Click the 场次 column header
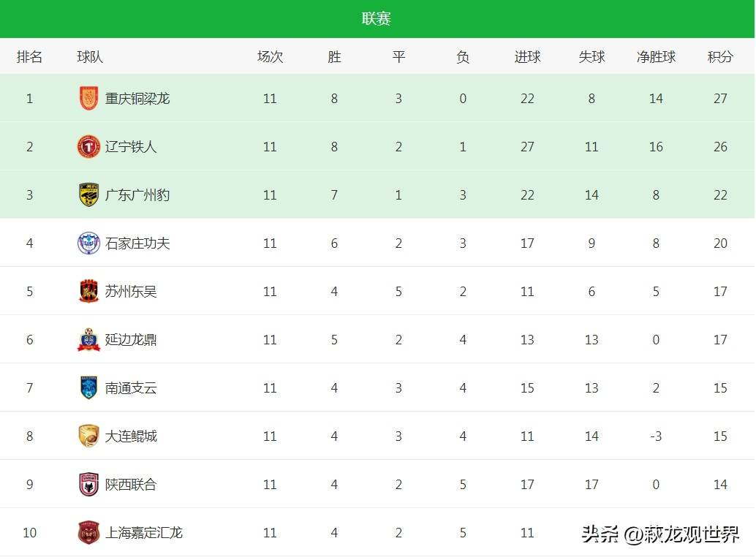 270,56
